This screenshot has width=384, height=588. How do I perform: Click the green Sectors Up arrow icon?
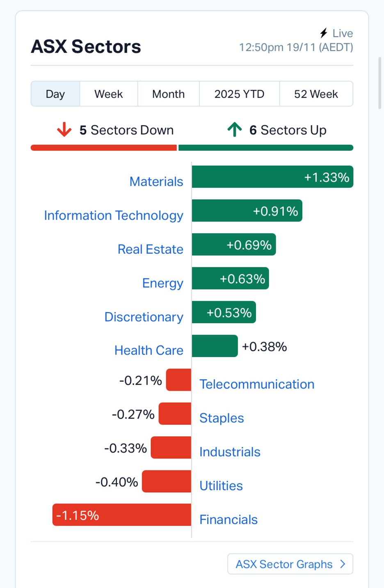click(235, 130)
